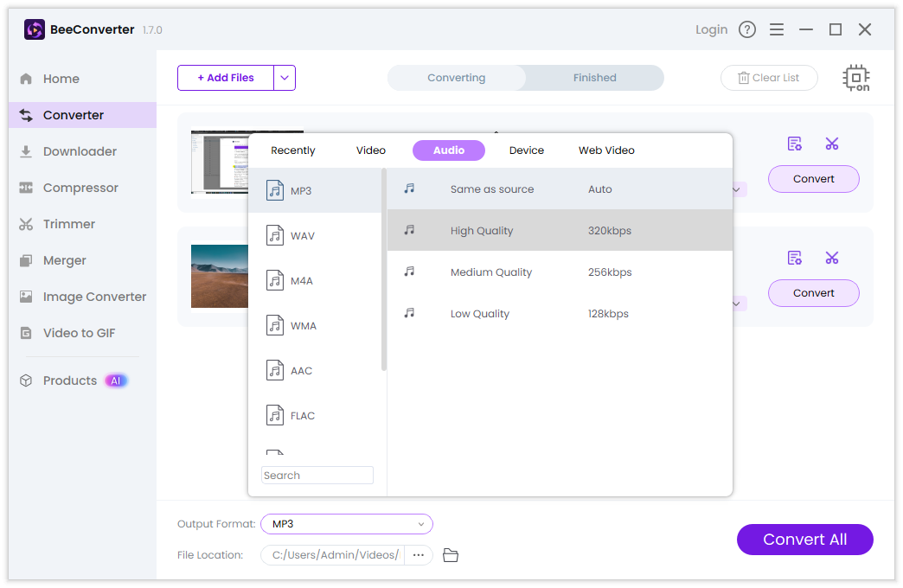Open edit settings icon for second file
The width and height of the screenshot is (903, 588).
point(795,258)
